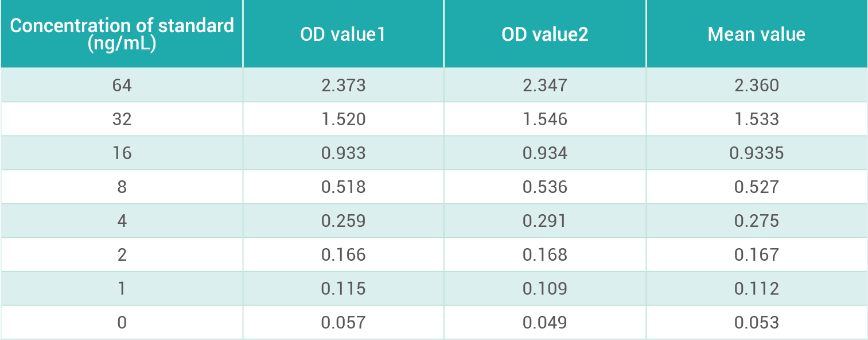Select the OD value1 cell showing 0.115

(x=343, y=289)
